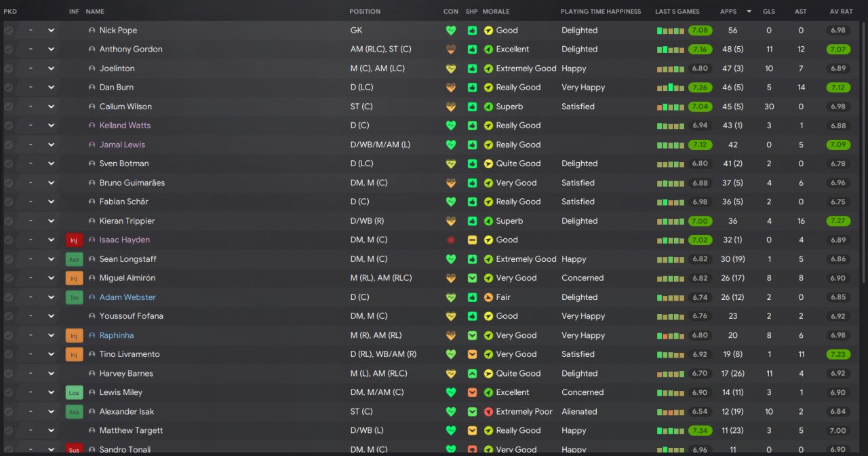The height and width of the screenshot is (456, 868).
Task: Click the Loa badge beside Lewis Miley
Action: point(74,392)
